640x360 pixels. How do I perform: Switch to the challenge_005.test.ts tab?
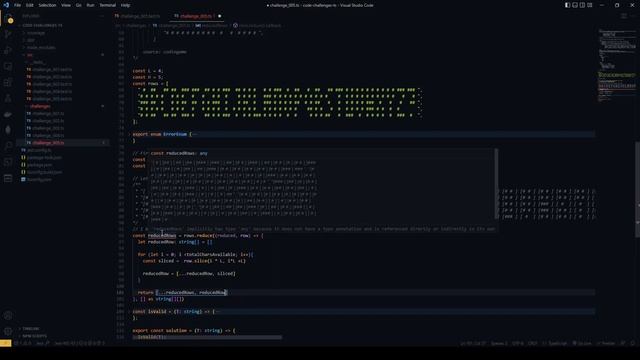(140, 16)
